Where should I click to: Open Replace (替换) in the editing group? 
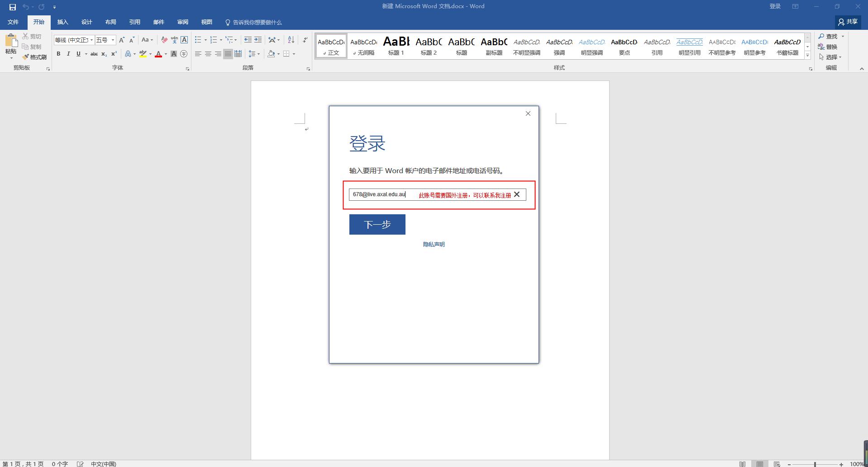831,47
